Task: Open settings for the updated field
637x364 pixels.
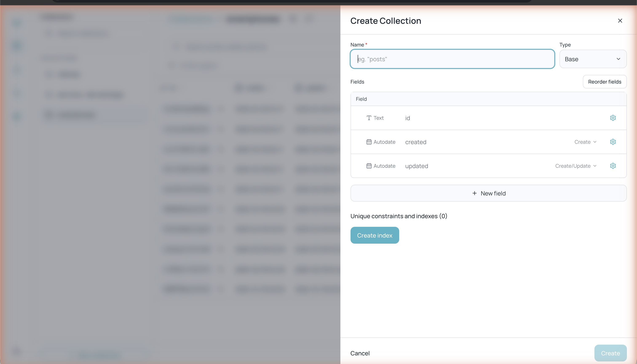Action: point(613,166)
